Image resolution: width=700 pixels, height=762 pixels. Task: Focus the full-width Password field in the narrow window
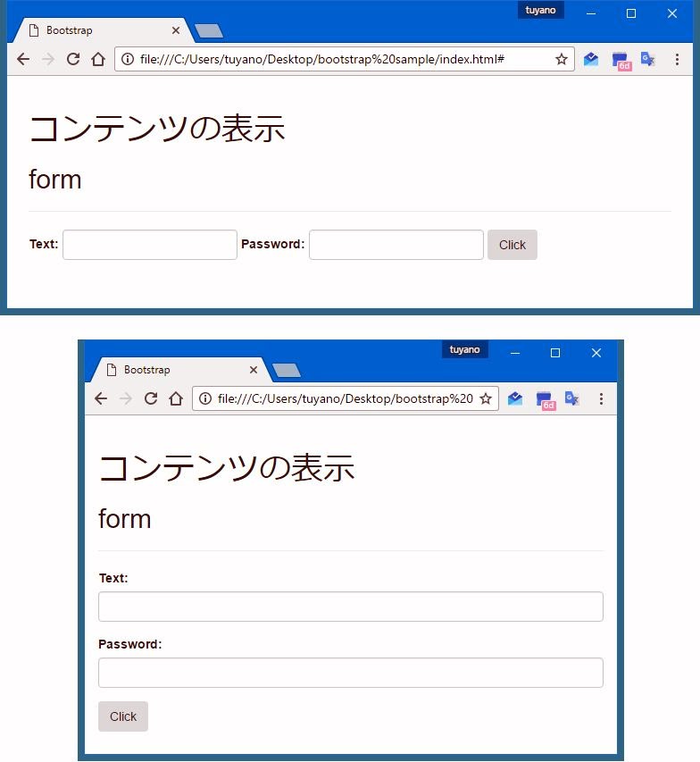click(350, 673)
